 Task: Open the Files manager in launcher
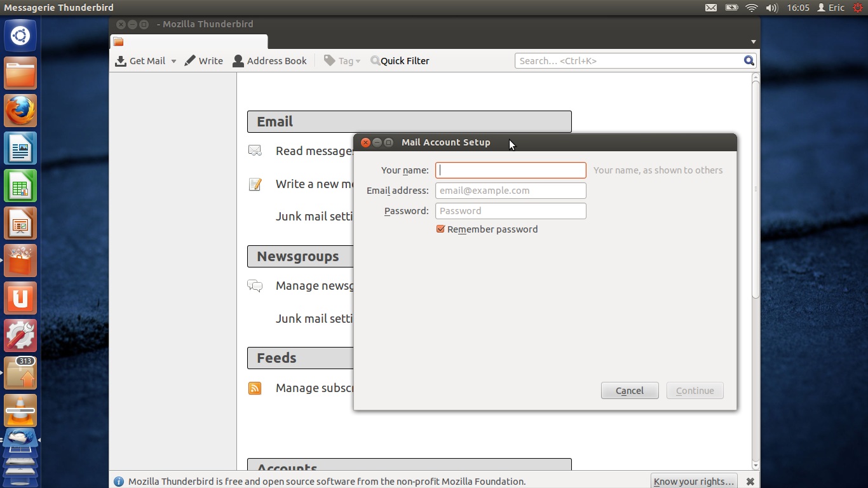point(20,73)
